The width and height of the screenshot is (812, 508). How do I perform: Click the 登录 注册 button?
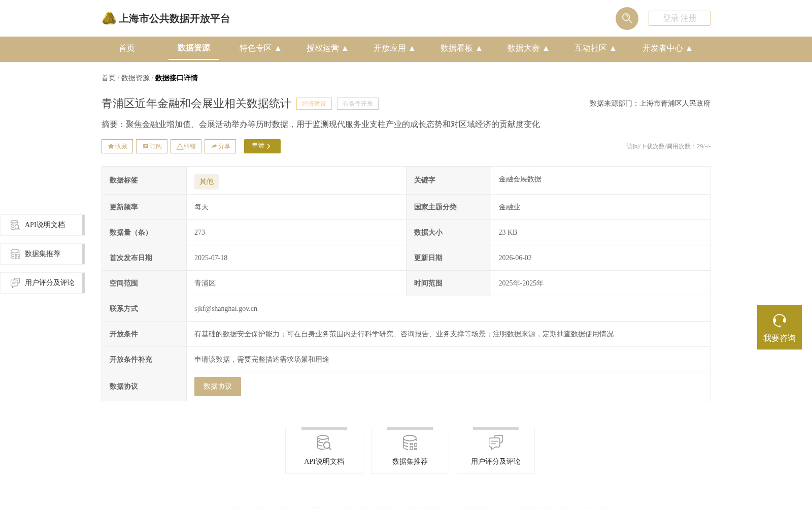coord(680,18)
